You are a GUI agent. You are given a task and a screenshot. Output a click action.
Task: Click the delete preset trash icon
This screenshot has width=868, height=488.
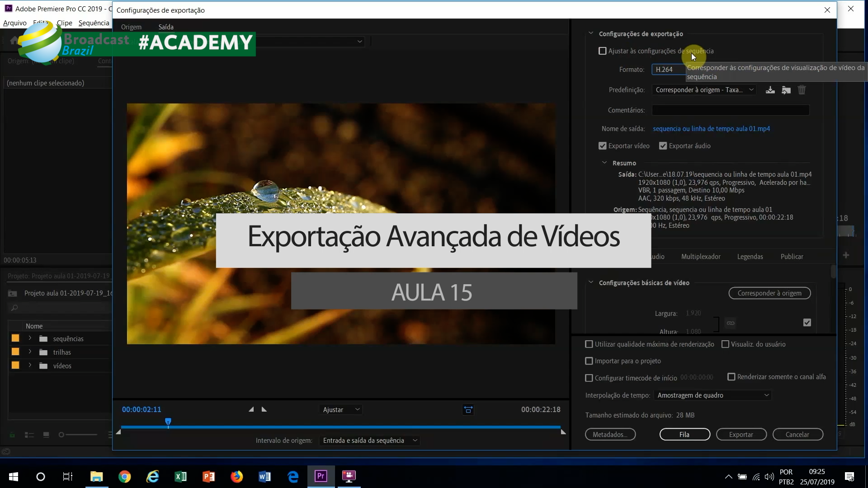click(802, 90)
